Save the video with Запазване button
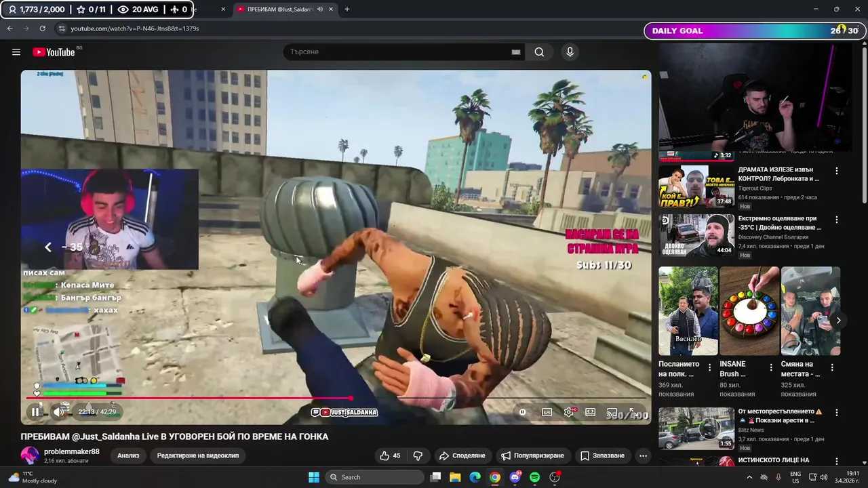868x488 pixels. click(x=602, y=456)
